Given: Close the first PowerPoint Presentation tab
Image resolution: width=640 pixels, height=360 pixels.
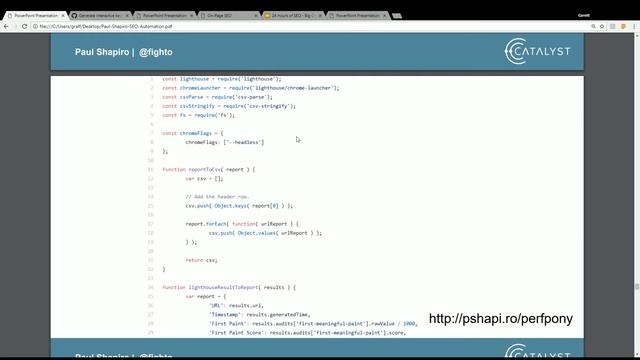Looking at the screenshot, I should tap(63, 16).
